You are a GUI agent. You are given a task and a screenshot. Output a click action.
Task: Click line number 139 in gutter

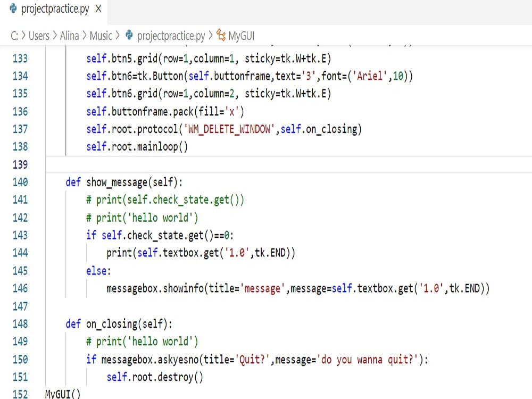(x=20, y=164)
